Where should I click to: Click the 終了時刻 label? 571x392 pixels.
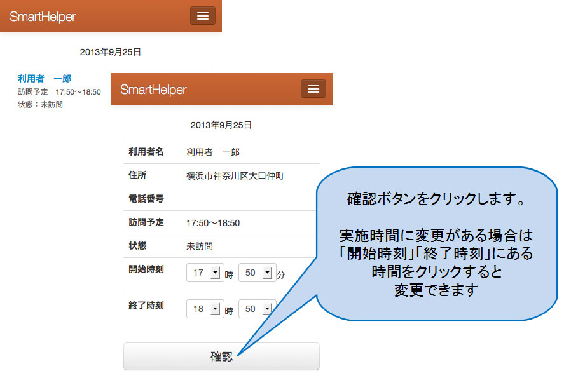tap(146, 306)
